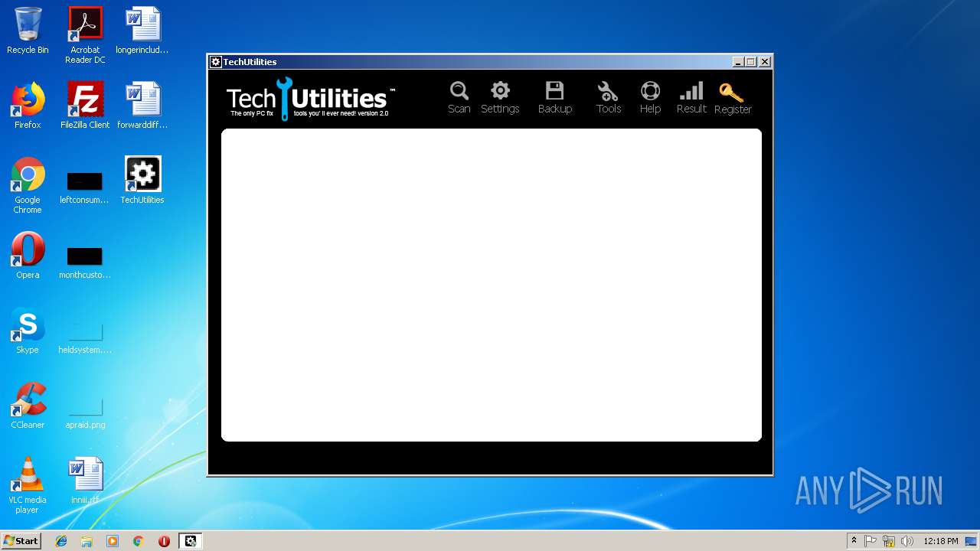Viewport: 980px width, 551px height.
Task: Open Settings gear in TechUtilities toolbar
Action: coord(500,98)
